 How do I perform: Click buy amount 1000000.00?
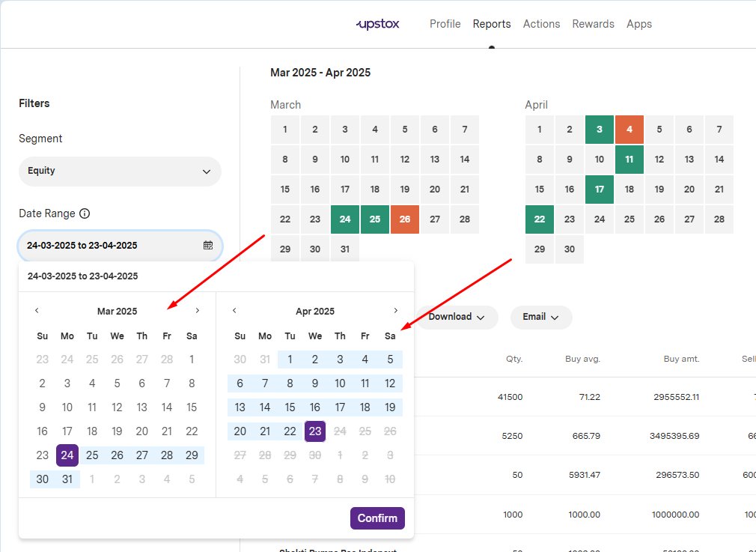click(x=675, y=515)
